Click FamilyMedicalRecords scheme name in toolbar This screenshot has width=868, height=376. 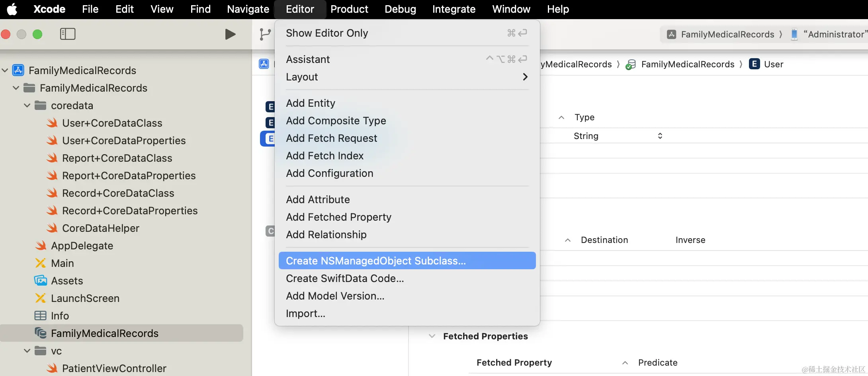727,34
